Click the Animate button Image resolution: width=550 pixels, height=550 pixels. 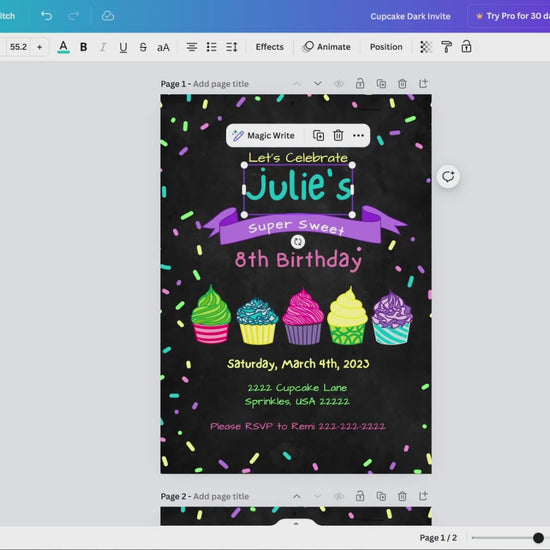(326, 47)
